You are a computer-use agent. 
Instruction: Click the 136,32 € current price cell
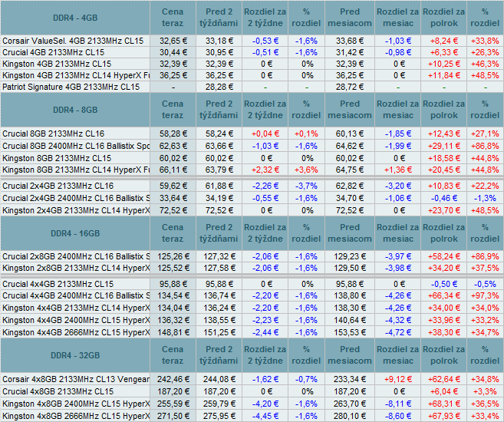pyautogui.click(x=173, y=320)
